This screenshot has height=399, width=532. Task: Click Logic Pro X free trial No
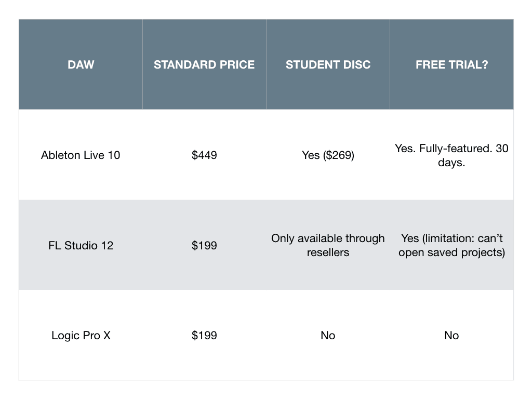pyautogui.click(x=451, y=335)
